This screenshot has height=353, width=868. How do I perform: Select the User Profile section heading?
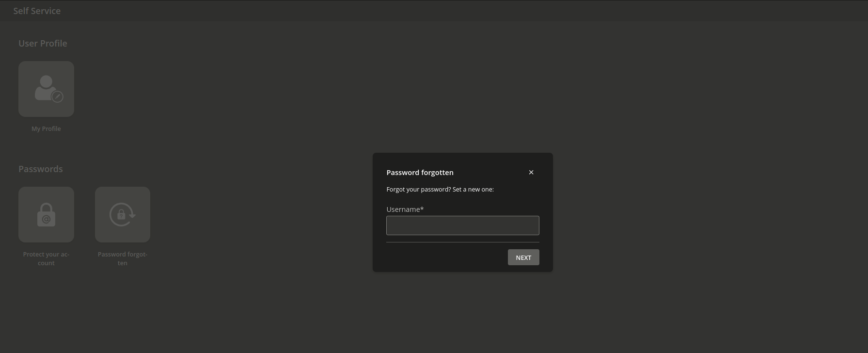tap(43, 43)
